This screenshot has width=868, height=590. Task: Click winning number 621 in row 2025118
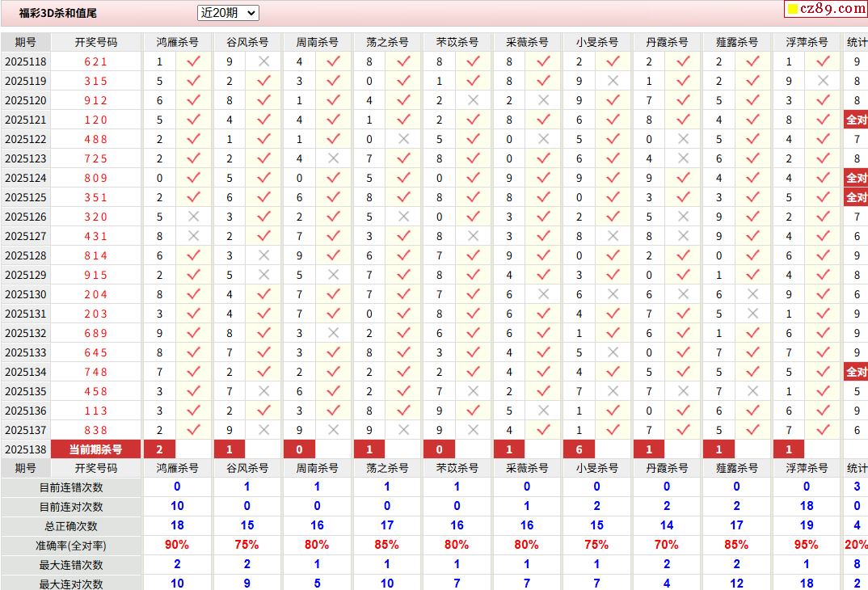pyautogui.click(x=95, y=61)
